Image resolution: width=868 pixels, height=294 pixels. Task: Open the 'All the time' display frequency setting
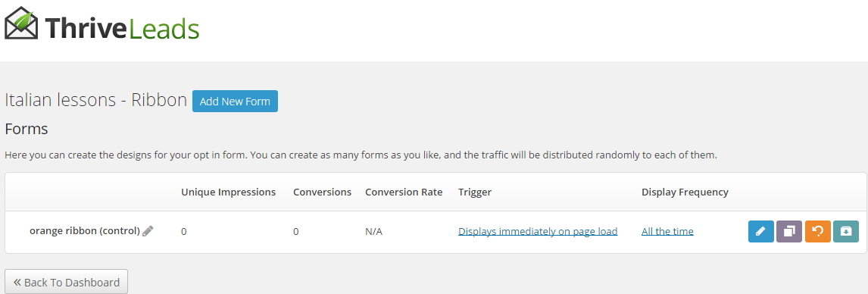click(x=667, y=231)
